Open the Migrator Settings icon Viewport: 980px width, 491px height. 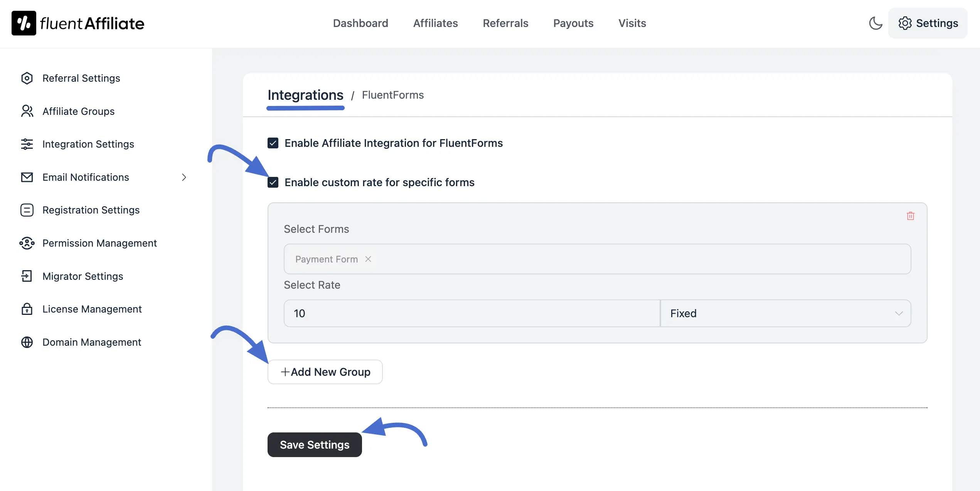pos(27,276)
